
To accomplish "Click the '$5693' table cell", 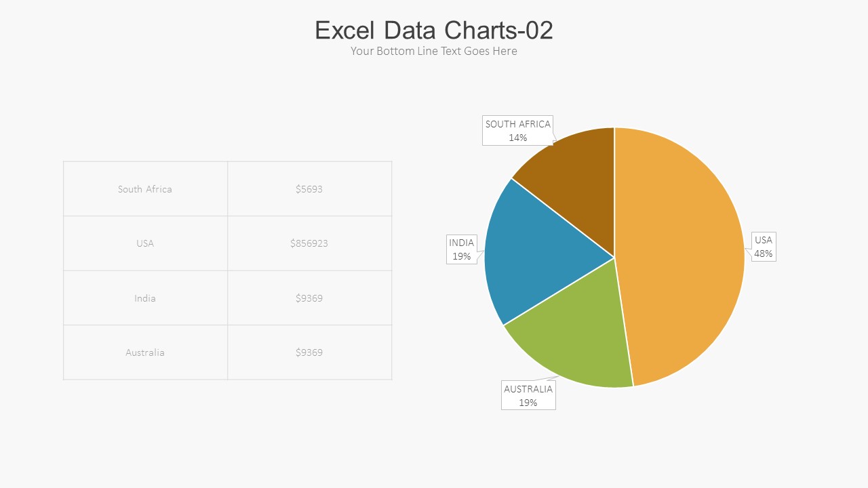I will (x=309, y=189).
